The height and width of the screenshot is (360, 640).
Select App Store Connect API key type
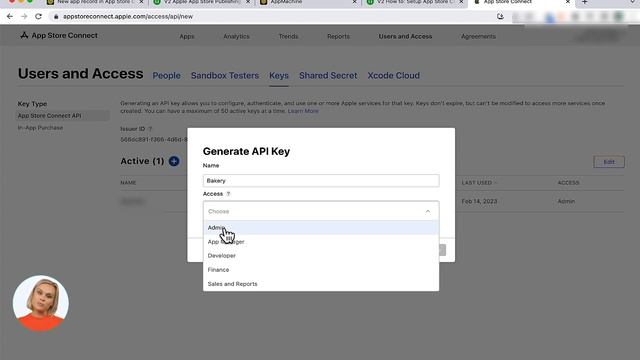click(x=63, y=116)
